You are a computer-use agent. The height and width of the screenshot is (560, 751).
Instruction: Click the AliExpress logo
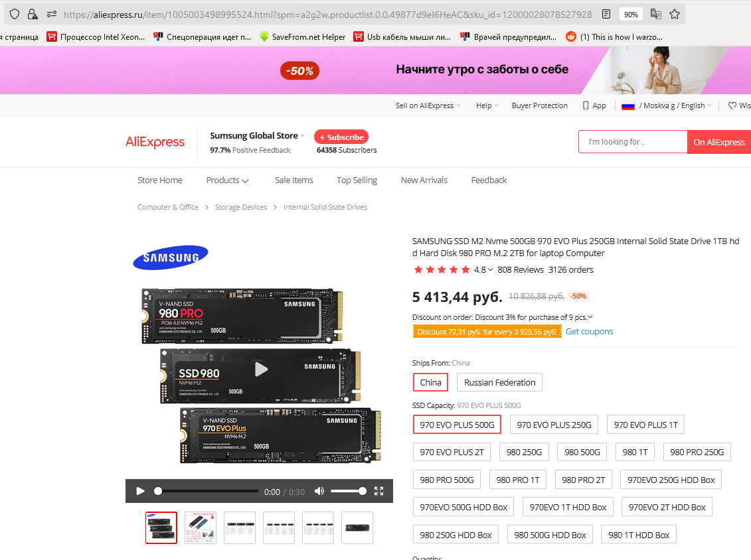pyautogui.click(x=155, y=142)
